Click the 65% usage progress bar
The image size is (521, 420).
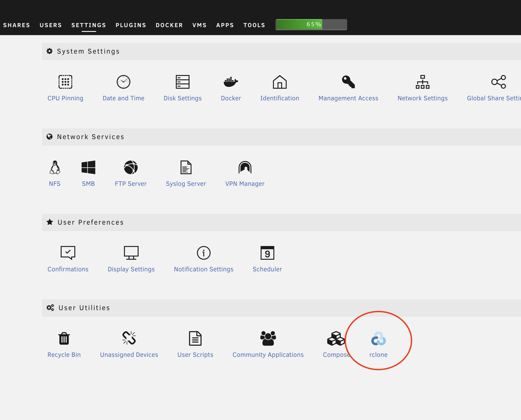pyautogui.click(x=311, y=24)
